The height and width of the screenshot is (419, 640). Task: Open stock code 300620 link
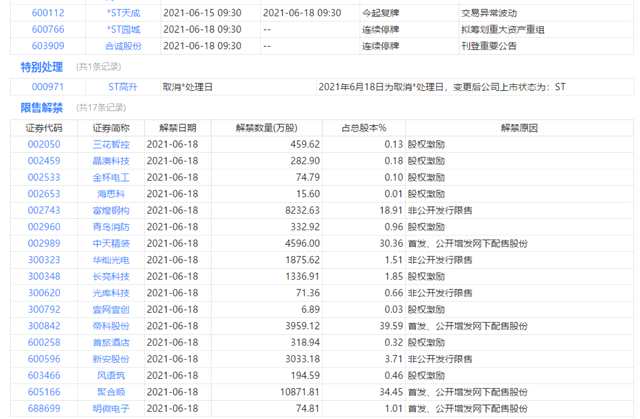pos(44,293)
